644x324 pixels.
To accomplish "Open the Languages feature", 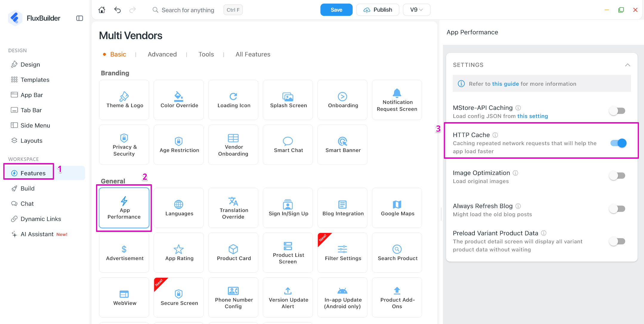I will 179,208.
